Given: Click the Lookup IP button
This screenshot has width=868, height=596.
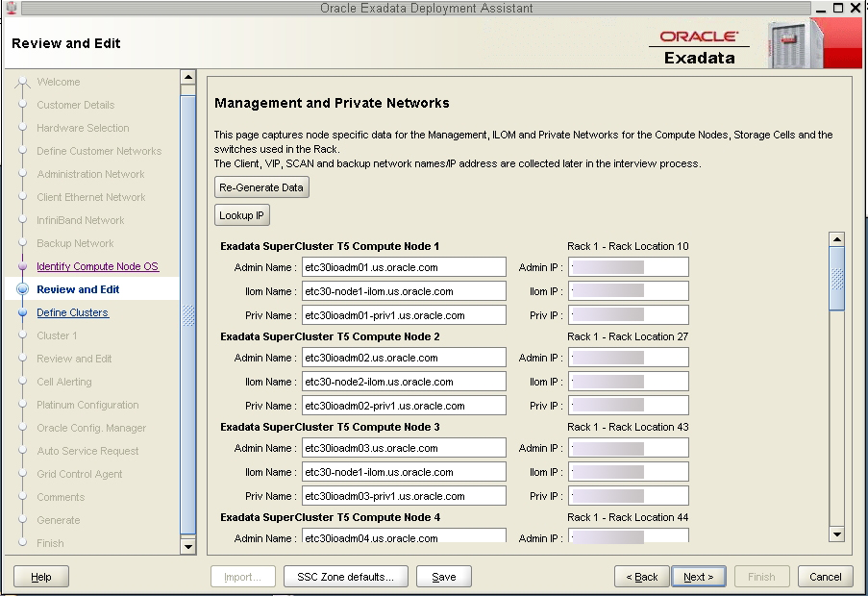Looking at the screenshot, I should (x=242, y=215).
